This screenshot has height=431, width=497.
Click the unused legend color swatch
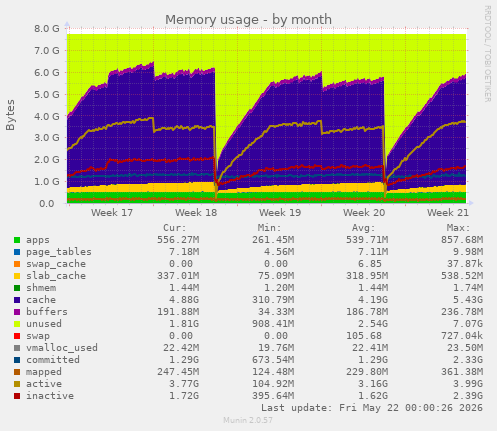point(17,324)
